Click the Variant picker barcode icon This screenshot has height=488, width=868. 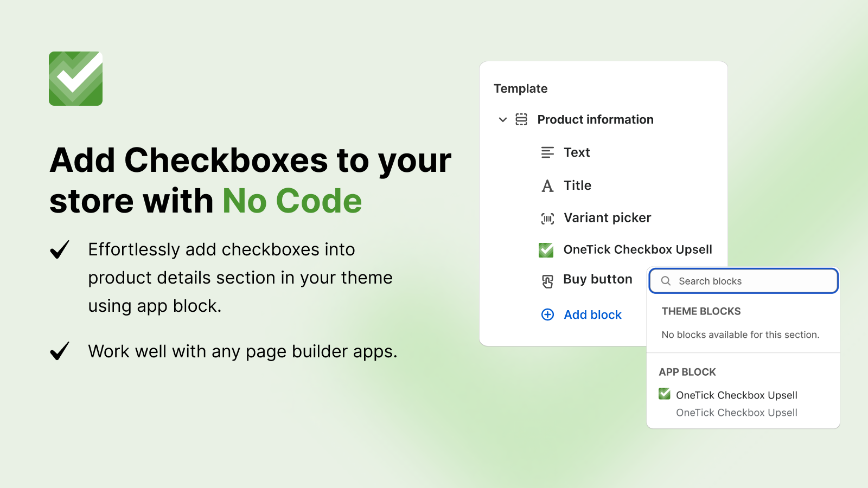click(547, 219)
